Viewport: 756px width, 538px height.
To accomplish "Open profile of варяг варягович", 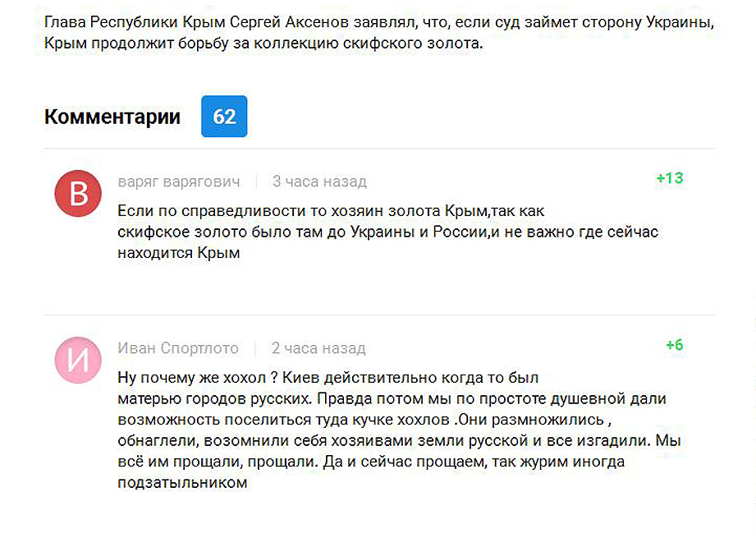I will click(x=179, y=182).
